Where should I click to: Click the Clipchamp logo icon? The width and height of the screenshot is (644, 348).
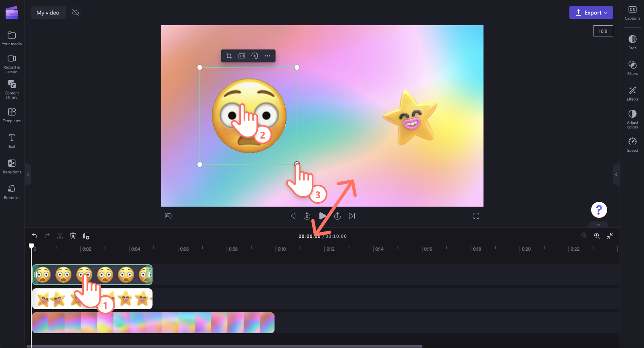click(12, 12)
